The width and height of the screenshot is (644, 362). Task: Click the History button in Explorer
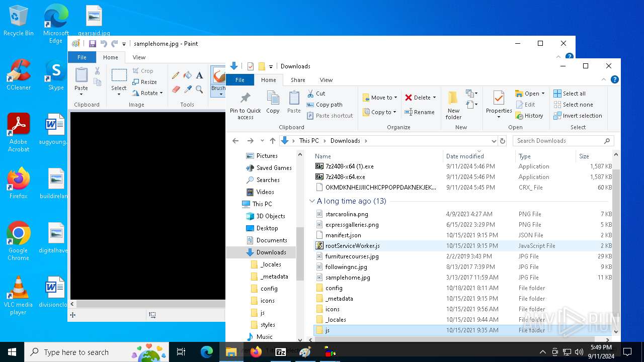point(529,116)
